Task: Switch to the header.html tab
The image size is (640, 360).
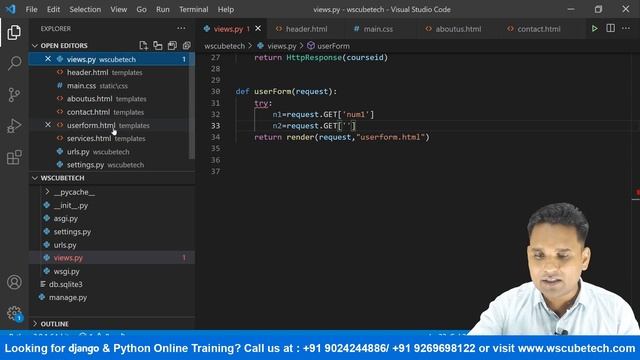Action: pyautogui.click(x=306, y=29)
